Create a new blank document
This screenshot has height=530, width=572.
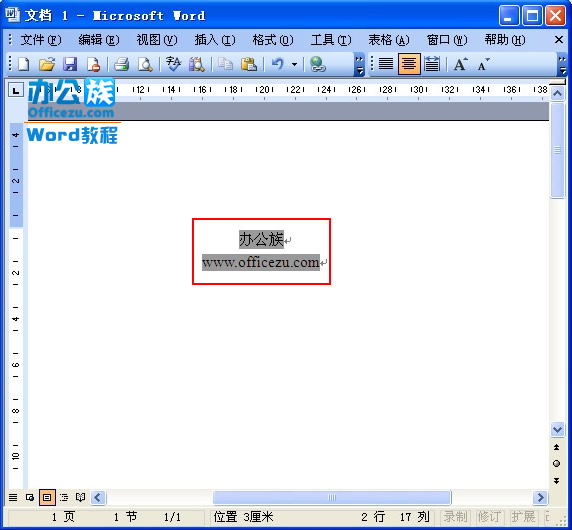[x=24, y=65]
